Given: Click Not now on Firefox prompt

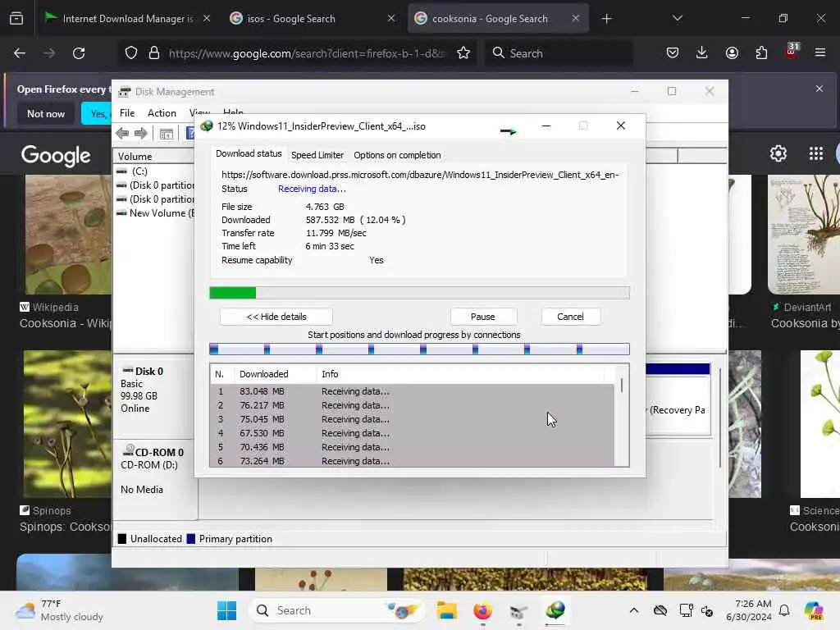Looking at the screenshot, I should (46, 113).
